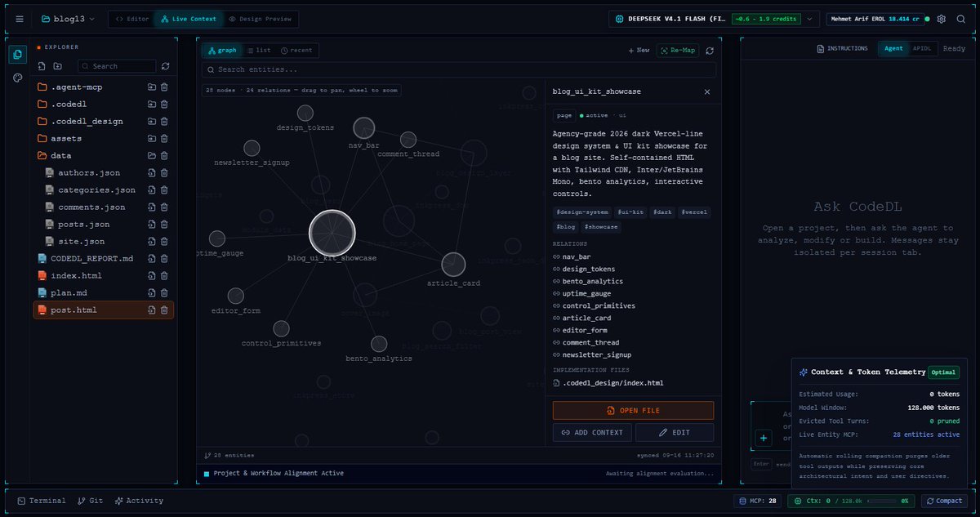The width and height of the screenshot is (980, 517).
Task: Switch to the Design Preview tab
Action: click(x=261, y=19)
